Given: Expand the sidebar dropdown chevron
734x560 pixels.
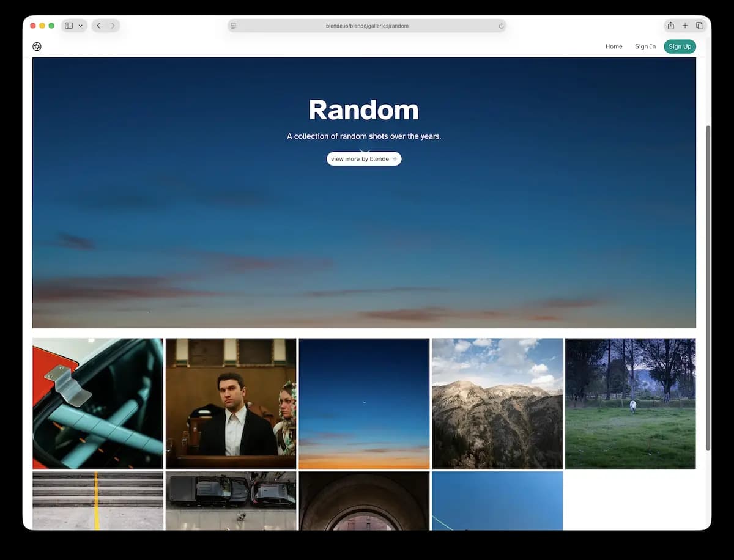Looking at the screenshot, I should pos(80,26).
